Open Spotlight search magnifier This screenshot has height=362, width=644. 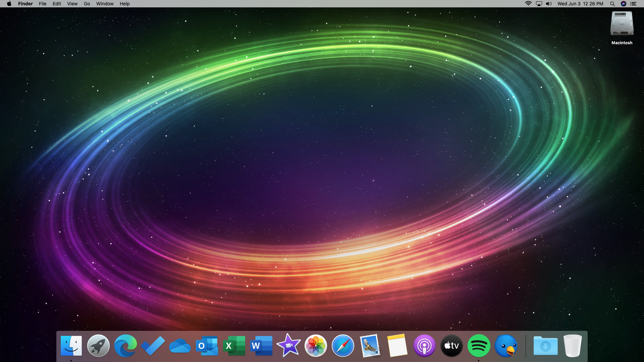click(612, 4)
